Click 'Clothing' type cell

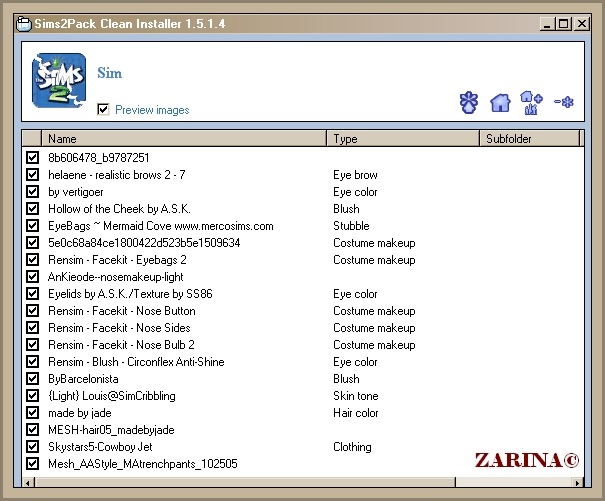[x=352, y=447]
